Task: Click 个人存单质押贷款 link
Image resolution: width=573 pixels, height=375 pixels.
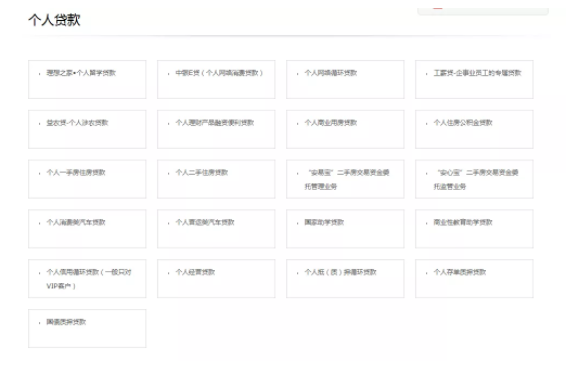Action: coord(460,272)
